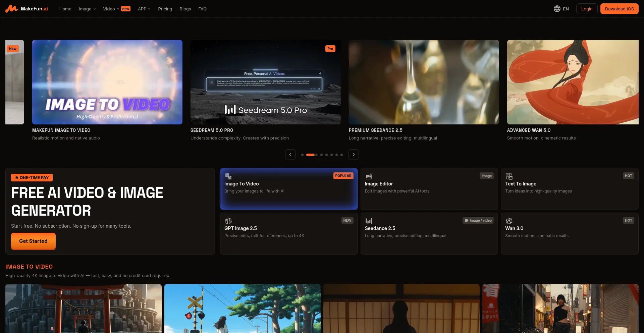Open the torii gate city video thumbnail

click(x=84, y=309)
